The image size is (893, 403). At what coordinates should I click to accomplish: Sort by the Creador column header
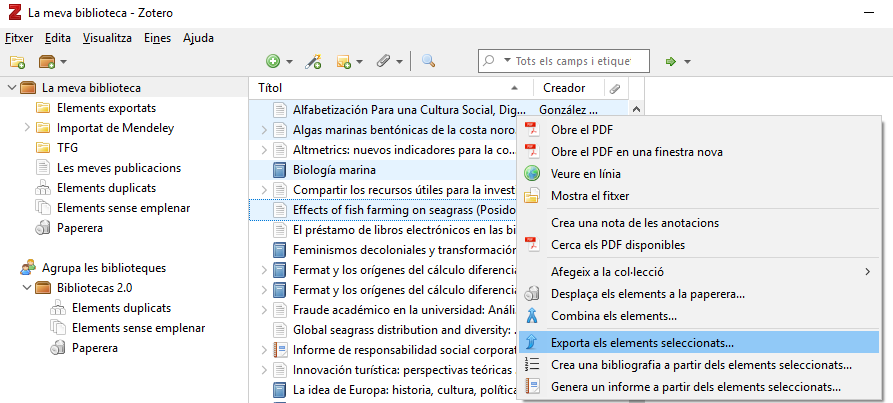point(568,88)
